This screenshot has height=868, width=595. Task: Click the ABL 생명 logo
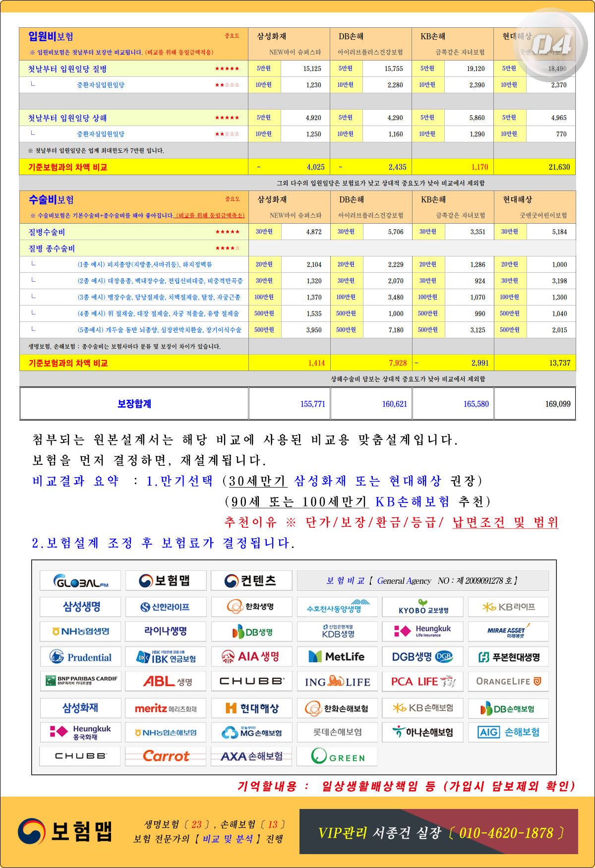pos(166,681)
